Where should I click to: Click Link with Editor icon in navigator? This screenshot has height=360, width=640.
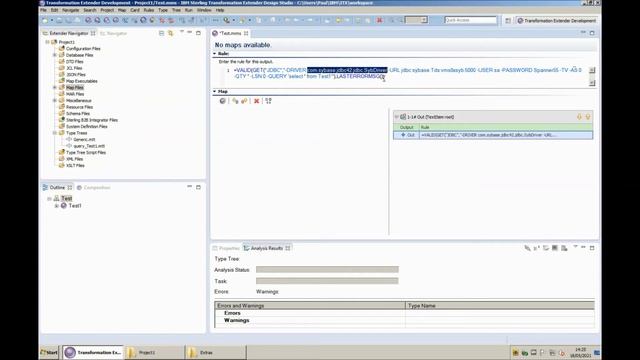171,33
